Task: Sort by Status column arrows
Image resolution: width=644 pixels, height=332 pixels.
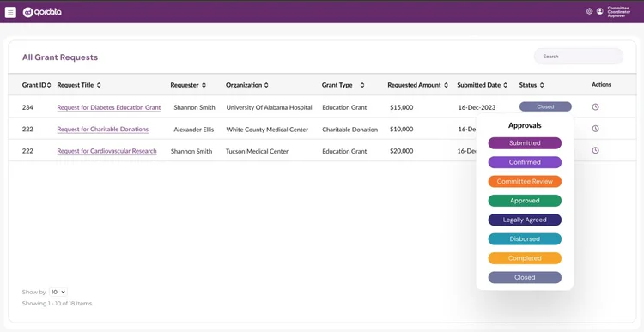Action: (x=542, y=86)
